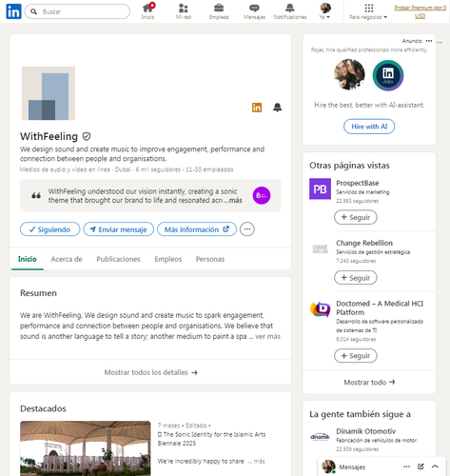Open the ad options ellipsis next to Anuncio
Image resolution: width=450 pixels, height=476 pixels.
(x=429, y=41)
